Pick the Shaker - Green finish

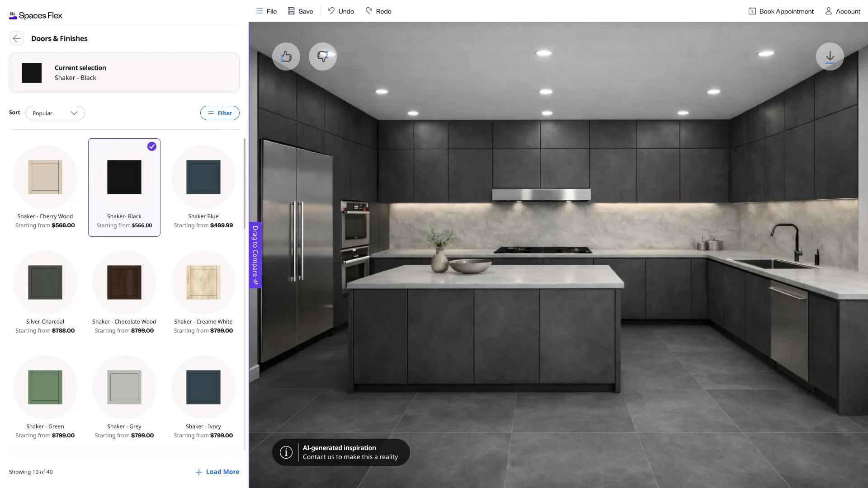point(45,397)
